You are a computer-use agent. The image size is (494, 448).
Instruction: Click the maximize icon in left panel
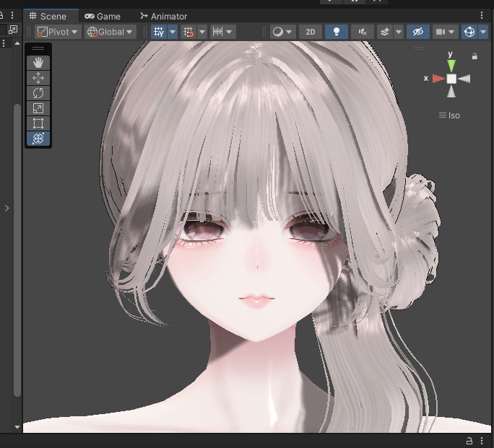click(x=13, y=30)
